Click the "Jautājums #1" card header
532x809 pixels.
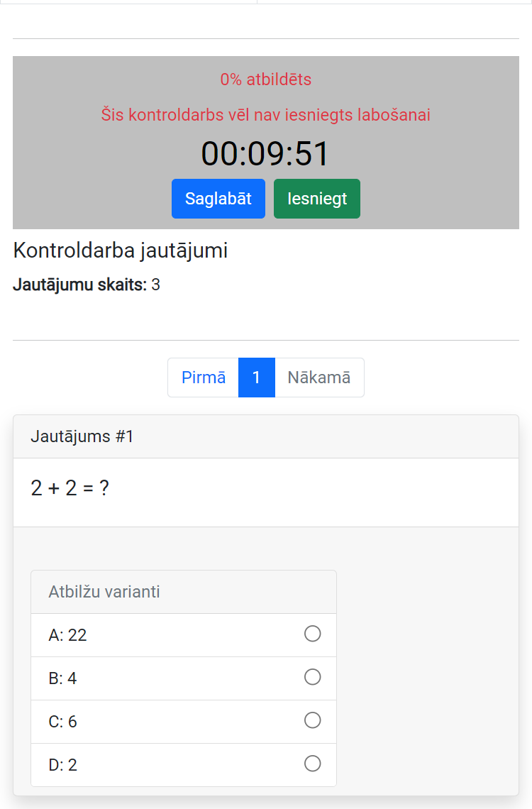82,436
